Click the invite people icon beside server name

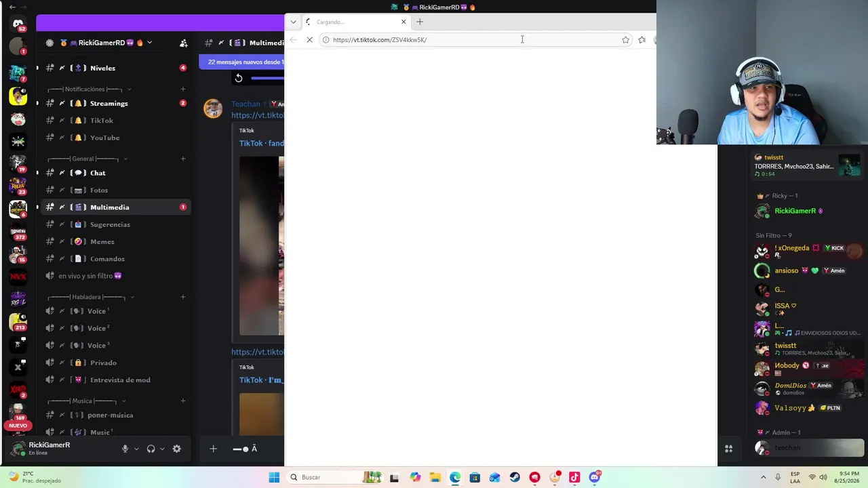pos(184,43)
